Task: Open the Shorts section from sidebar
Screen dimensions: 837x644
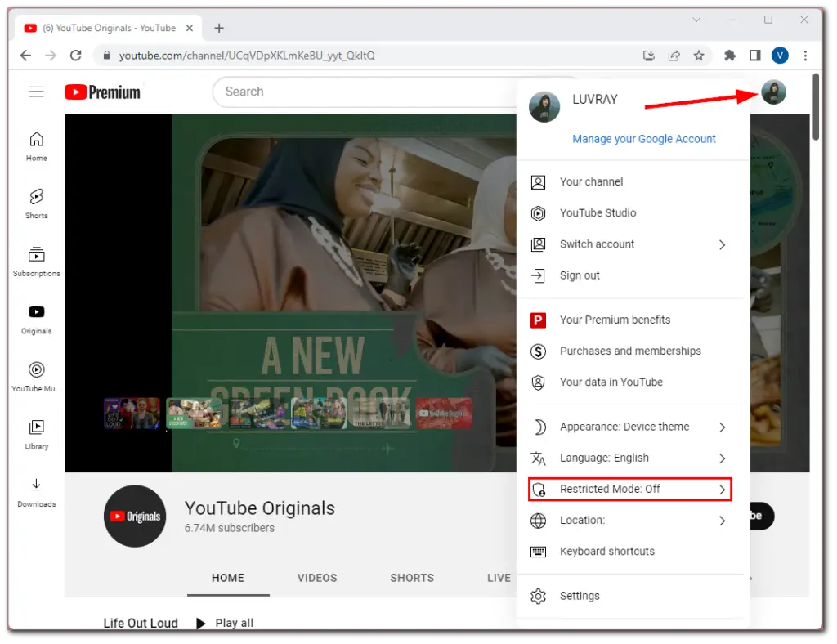Action: click(36, 204)
